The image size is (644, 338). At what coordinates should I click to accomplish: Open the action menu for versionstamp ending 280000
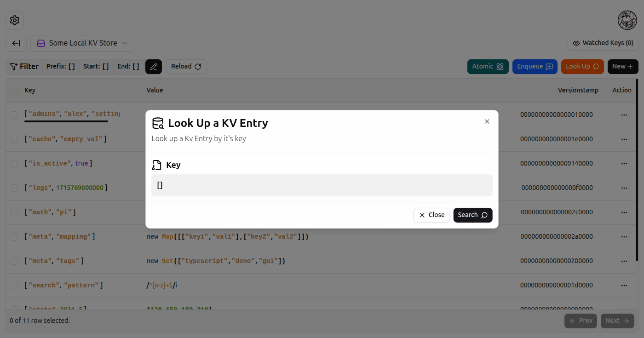[x=624, y=261]
